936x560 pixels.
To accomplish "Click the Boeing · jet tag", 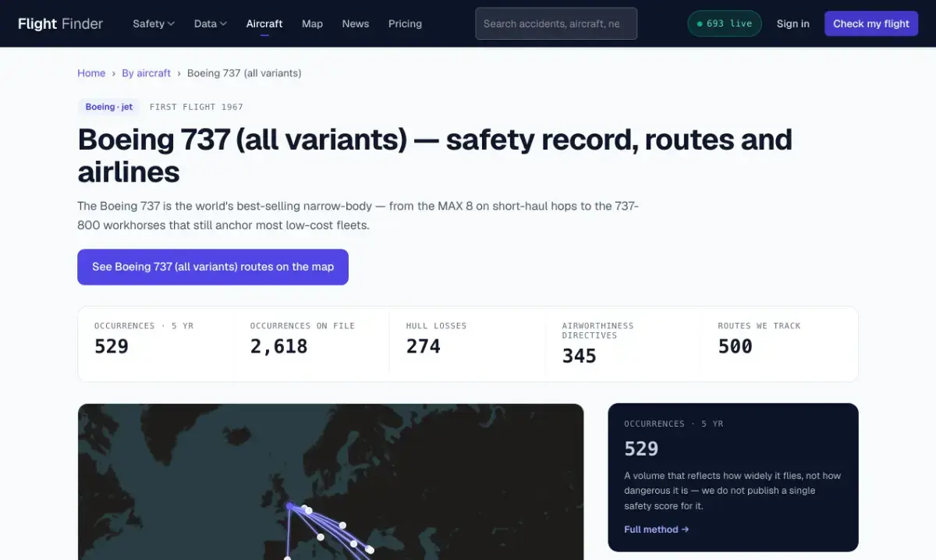I will click(109, 107).
